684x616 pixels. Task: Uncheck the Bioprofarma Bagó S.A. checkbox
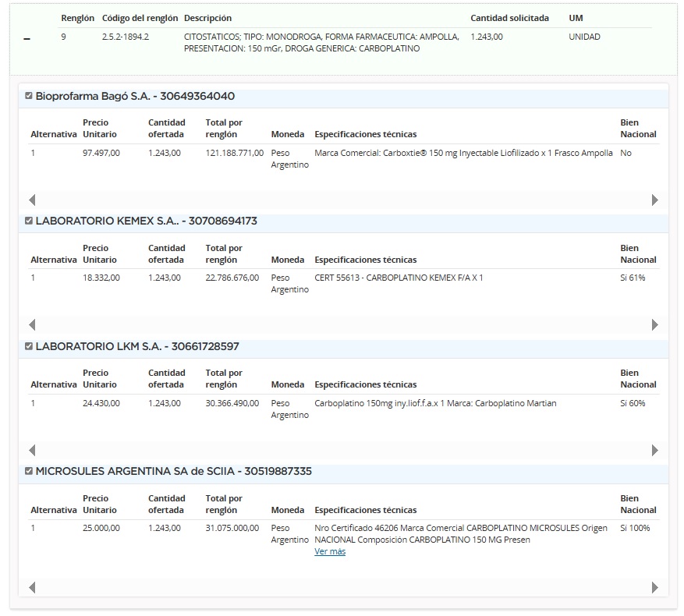[29, 96]
